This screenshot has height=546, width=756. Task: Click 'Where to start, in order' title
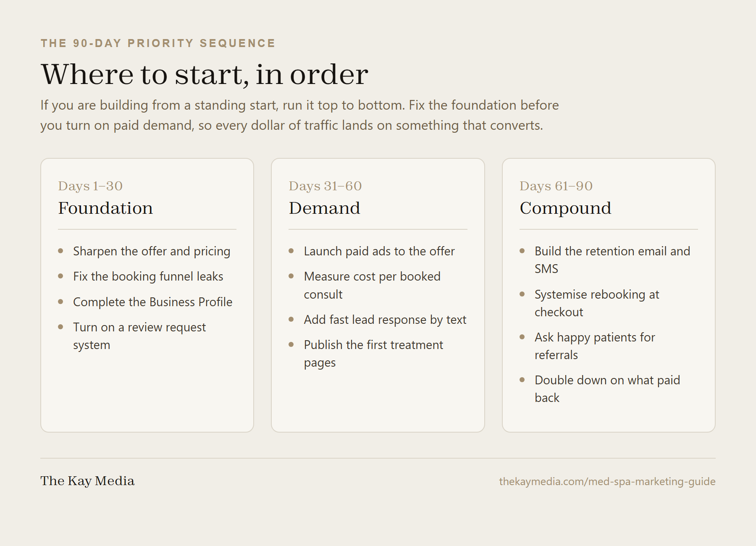click(x=205, y=74)
